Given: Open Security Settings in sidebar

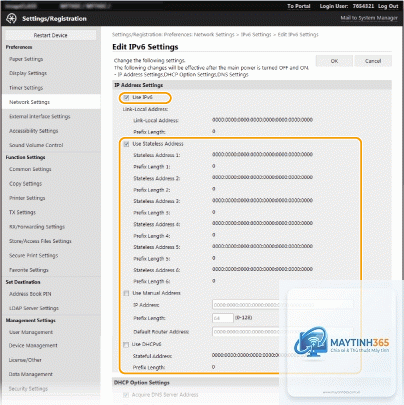Looking at the screenshot, I should pyautogui.click(x=28, y=389).
